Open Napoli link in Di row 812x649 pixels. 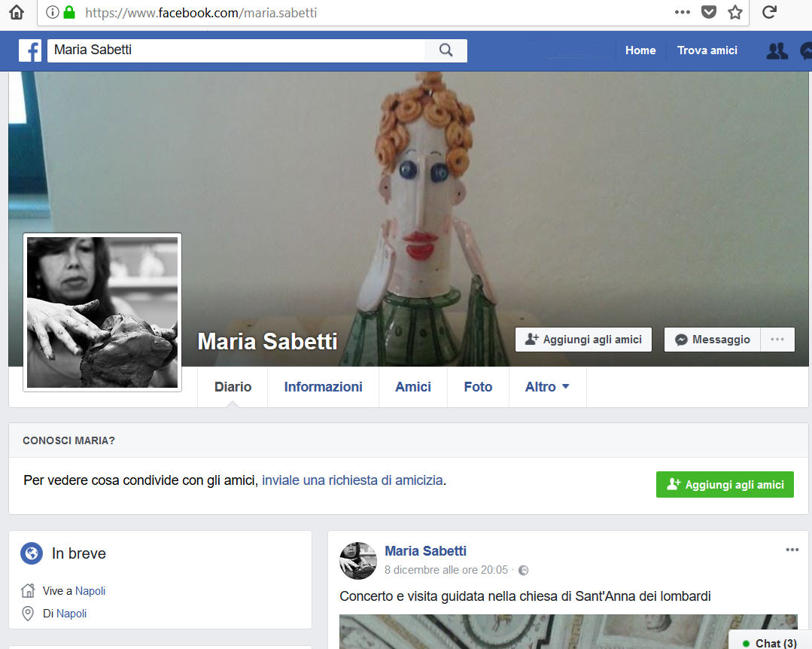point(71,614)
